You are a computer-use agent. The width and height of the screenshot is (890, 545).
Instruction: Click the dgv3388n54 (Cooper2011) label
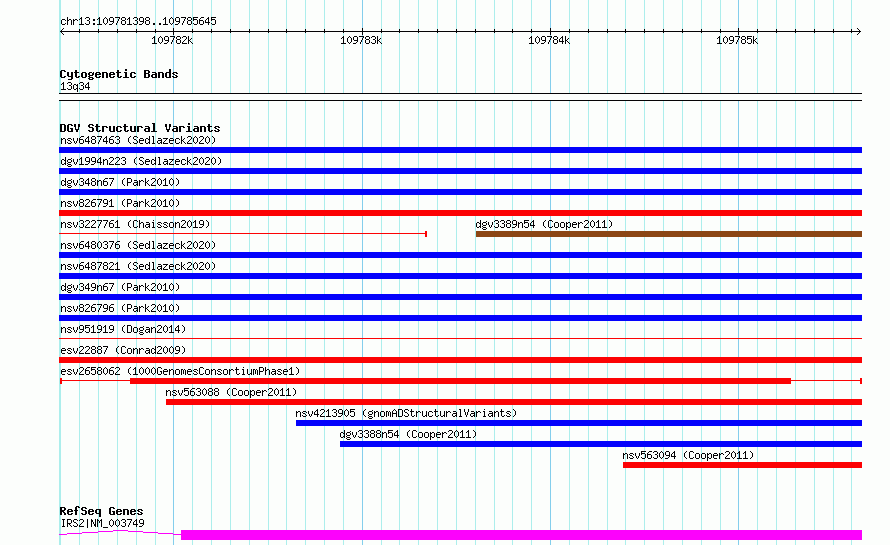(408, 434)
